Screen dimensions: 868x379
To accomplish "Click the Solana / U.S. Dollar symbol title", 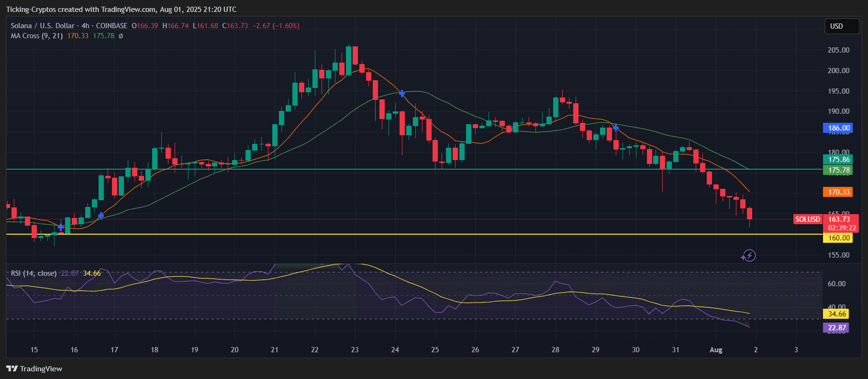I will [43, 26].
